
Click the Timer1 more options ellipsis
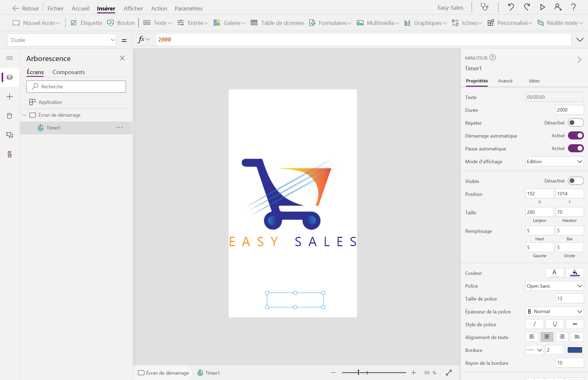[x=120, y=128]
